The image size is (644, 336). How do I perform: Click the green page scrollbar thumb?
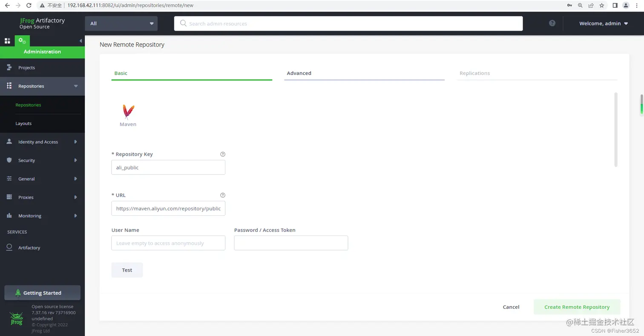642,104
